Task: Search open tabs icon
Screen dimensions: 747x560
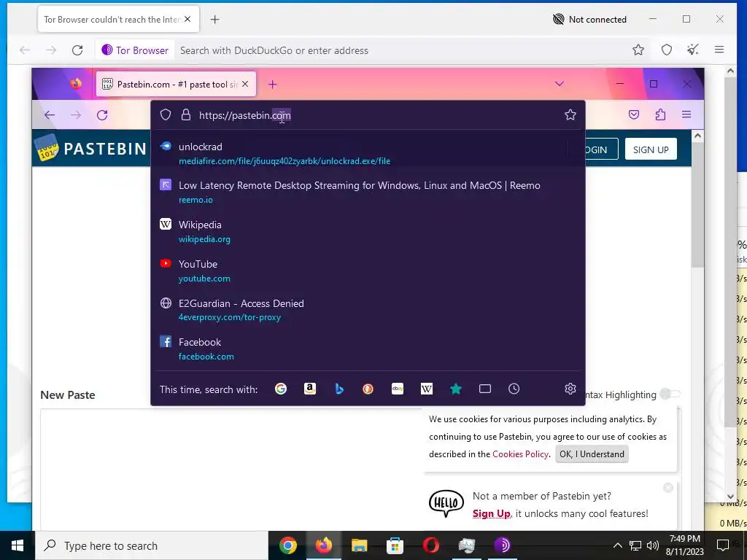Action: click(485, 389)
